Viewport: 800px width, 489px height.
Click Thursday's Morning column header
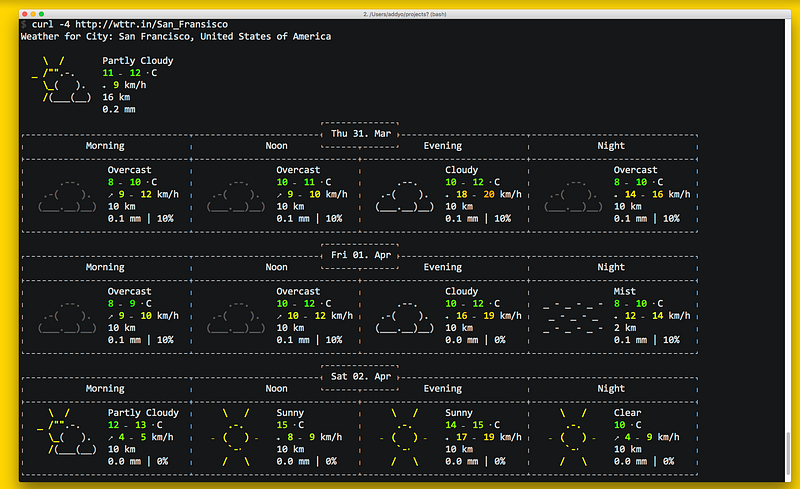[105, 146]
